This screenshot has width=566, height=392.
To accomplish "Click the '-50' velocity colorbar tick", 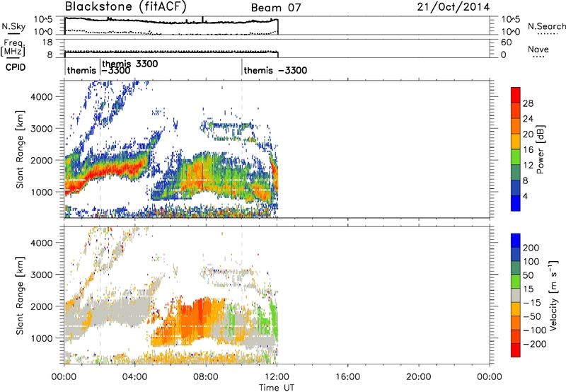I will click(x=532, y=316).
